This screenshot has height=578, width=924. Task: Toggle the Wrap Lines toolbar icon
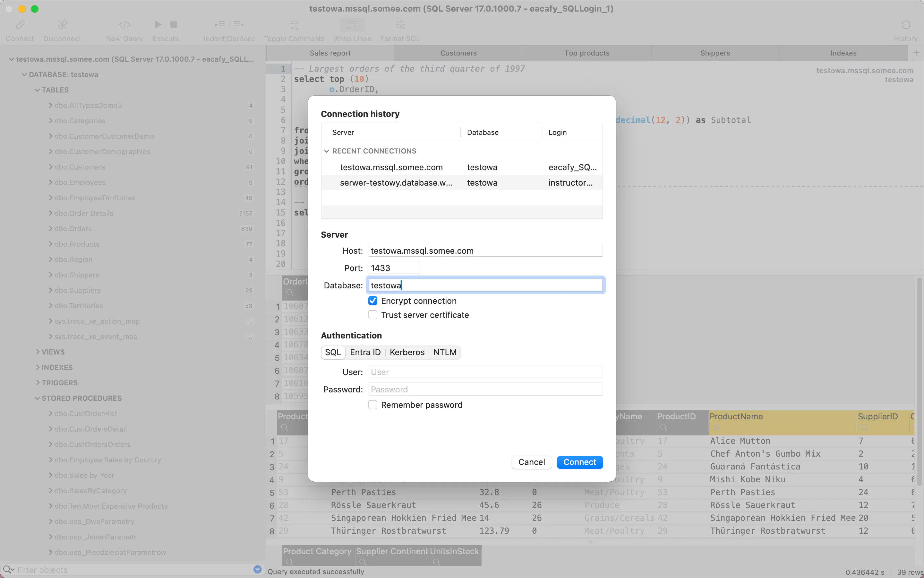click(x=352, y=25)
